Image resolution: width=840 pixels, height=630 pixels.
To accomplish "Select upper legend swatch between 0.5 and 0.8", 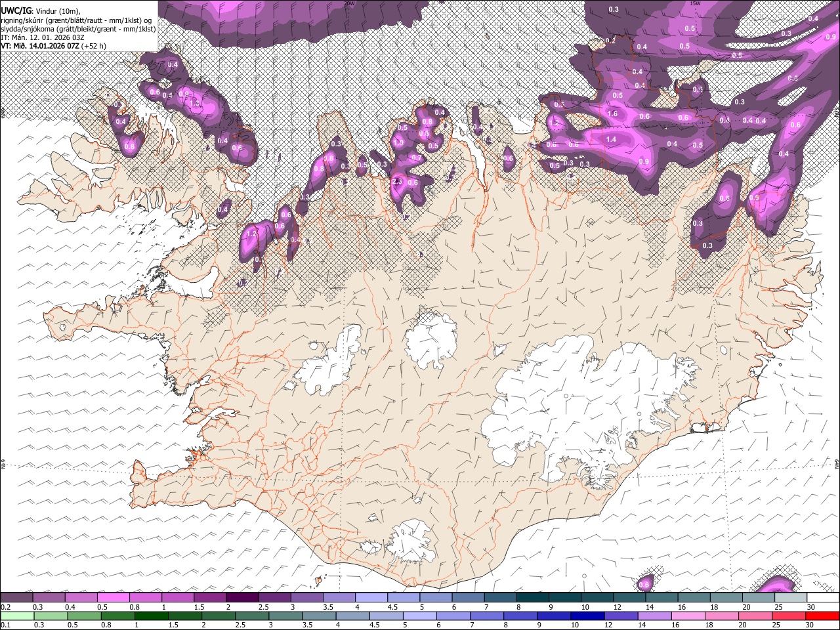I will tap(114, 597).
